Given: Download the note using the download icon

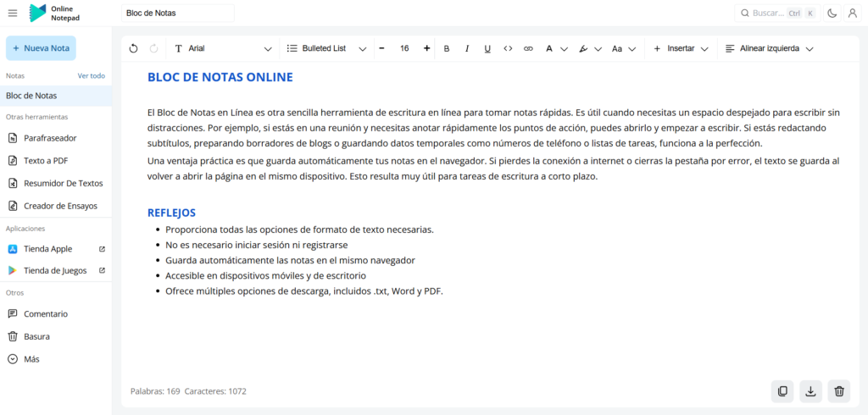Looking at the screenshot, I should coord(810,391).
